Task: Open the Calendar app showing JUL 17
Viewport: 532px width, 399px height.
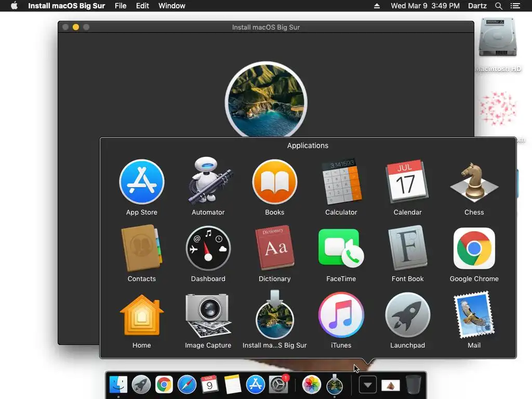Action: pos(407,181)
